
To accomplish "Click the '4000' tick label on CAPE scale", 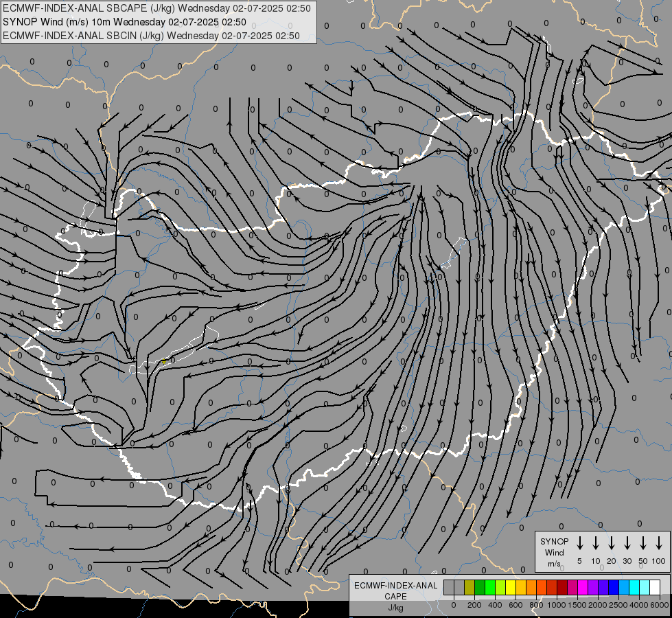I will [x=639, y=605].
